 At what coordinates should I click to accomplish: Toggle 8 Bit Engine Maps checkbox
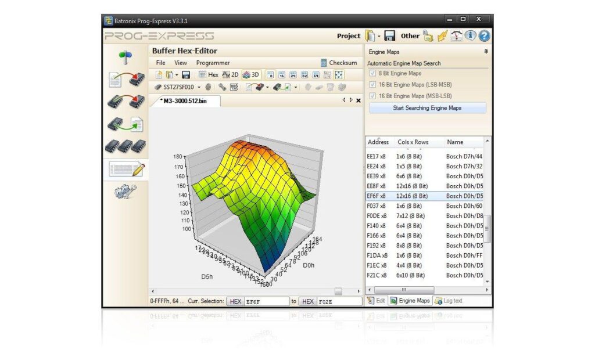(372, 73)
